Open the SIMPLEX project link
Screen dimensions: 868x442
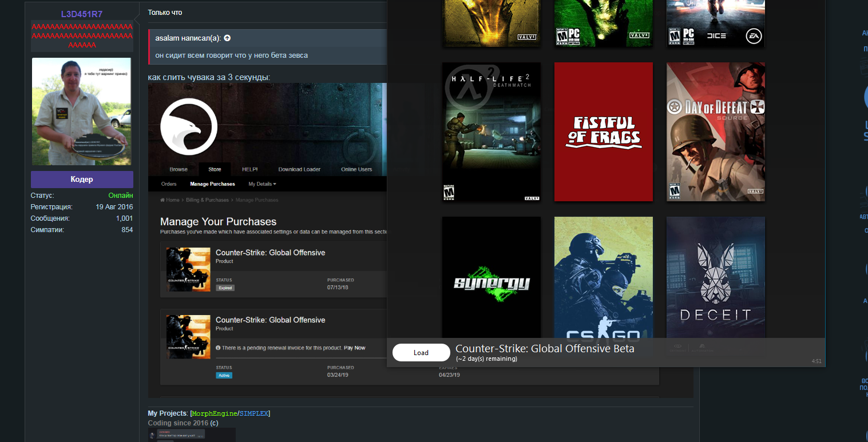(x=254, y=413)
